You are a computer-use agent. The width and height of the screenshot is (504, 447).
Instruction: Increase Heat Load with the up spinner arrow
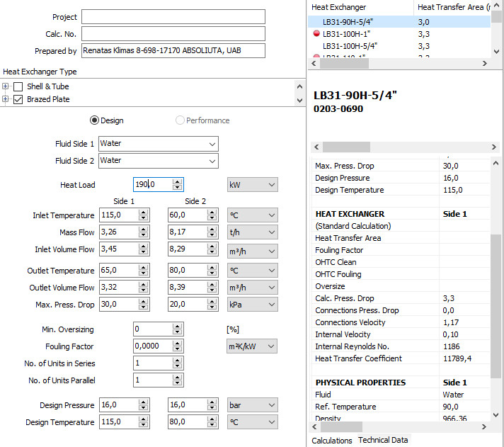point(177,181)
